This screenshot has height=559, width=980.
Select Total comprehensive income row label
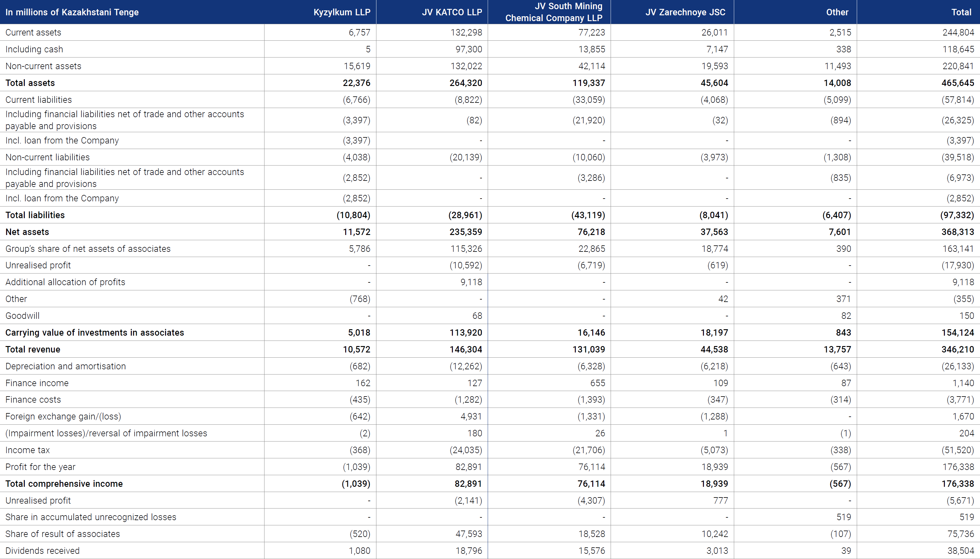coord(64,484)
